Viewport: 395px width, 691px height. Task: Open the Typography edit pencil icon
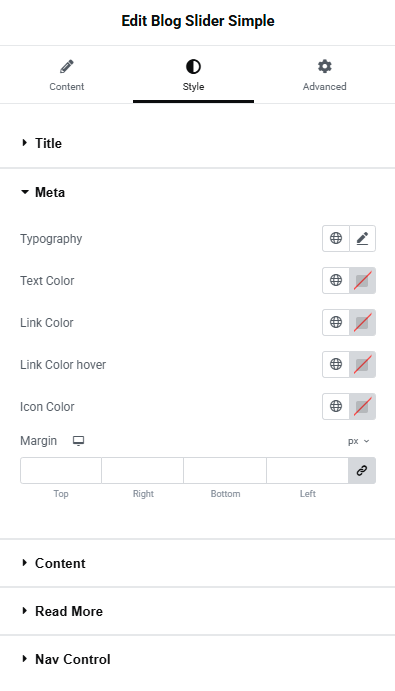(362, 238)
